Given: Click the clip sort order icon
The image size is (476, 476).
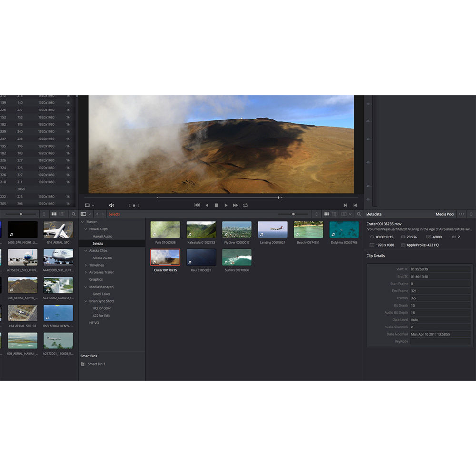Looking at the screenshot, I should (x=316, y=214).
